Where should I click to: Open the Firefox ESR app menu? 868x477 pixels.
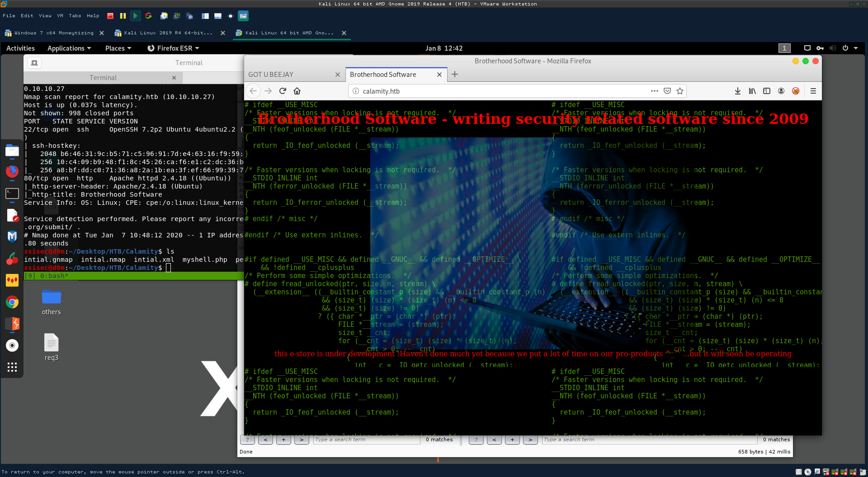pyautogui.click(x=173, y=48)
